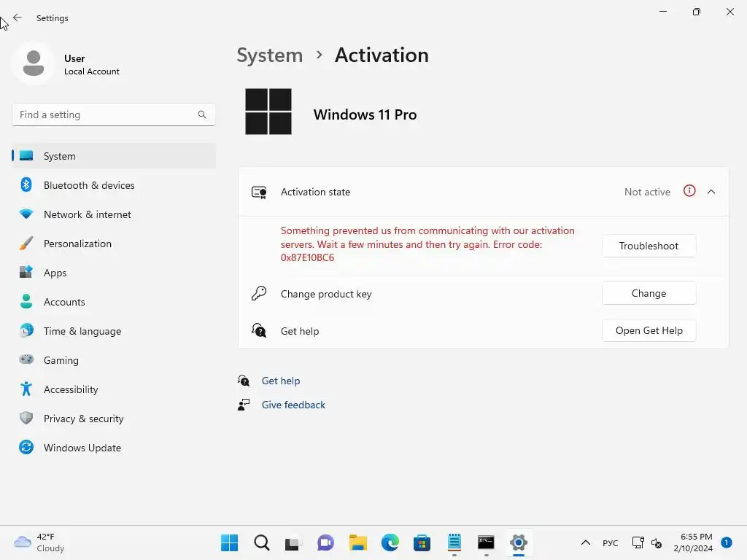
Task: Switch to the Command Prompt taskbar icon
Action: [486, 542]
